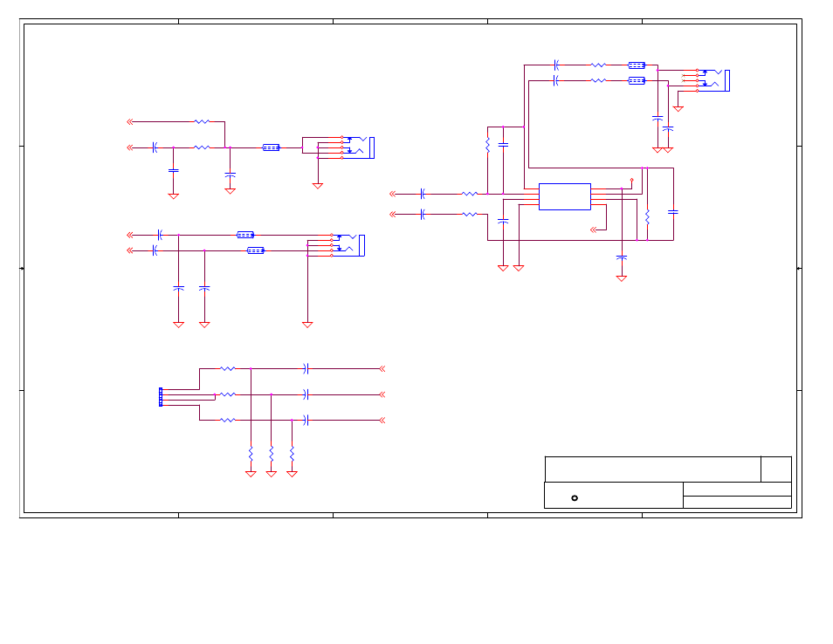Select the ground under the IC power-pin capacitor
Screen dimensions: 833x644
[x=622, y=278]
